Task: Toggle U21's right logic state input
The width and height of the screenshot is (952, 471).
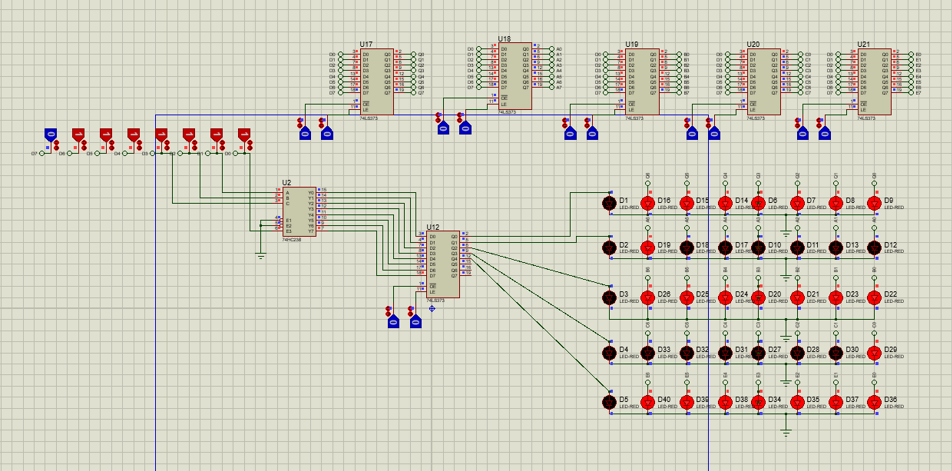Action: pyautogui.click(x=826, y=131)
